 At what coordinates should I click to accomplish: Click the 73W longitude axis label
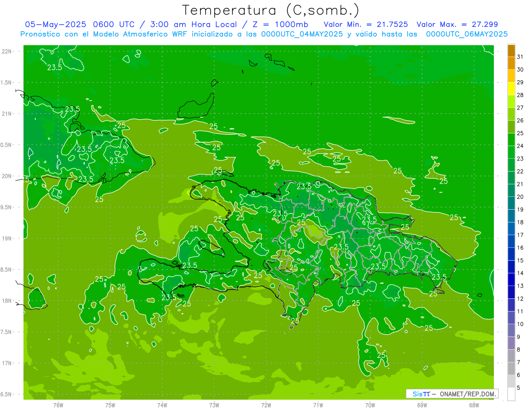[x=215, y=405]
